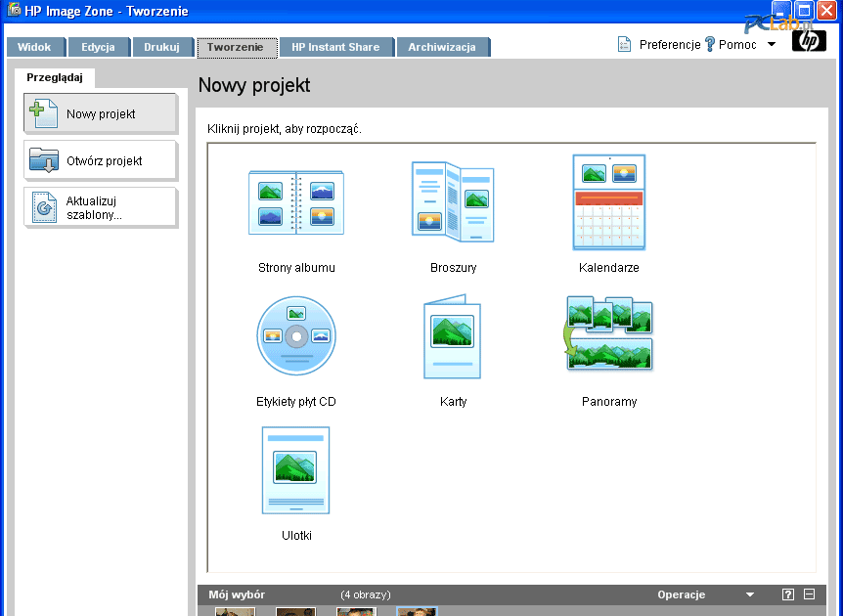
Task: Click the (4 obrazy) count text
Action: click(x=366, y=594)
